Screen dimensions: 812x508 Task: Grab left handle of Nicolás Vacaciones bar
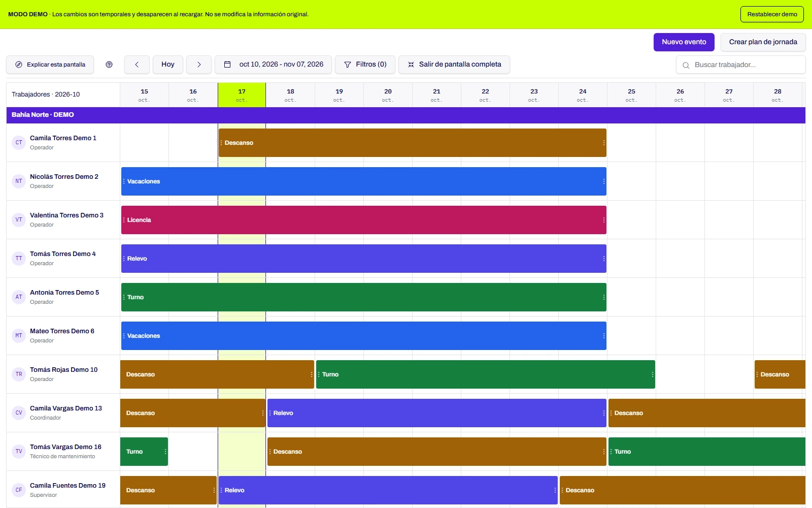(x=124, y=181)
